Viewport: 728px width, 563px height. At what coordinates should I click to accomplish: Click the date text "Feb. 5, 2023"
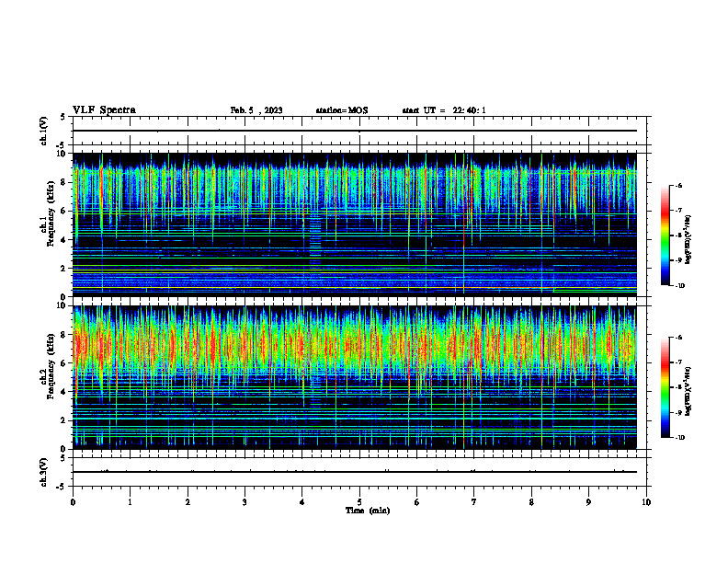point(256,110)
